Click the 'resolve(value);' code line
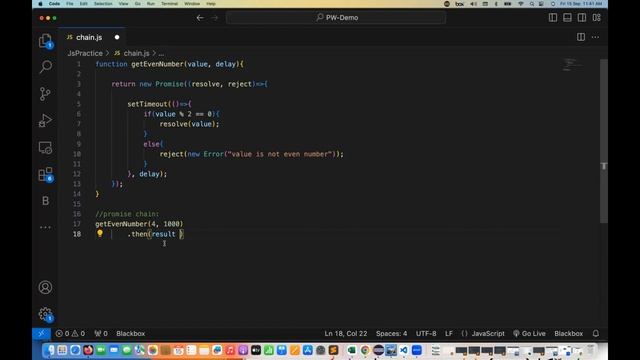This screenshot has width=640, height=360. tap(189, 124)
